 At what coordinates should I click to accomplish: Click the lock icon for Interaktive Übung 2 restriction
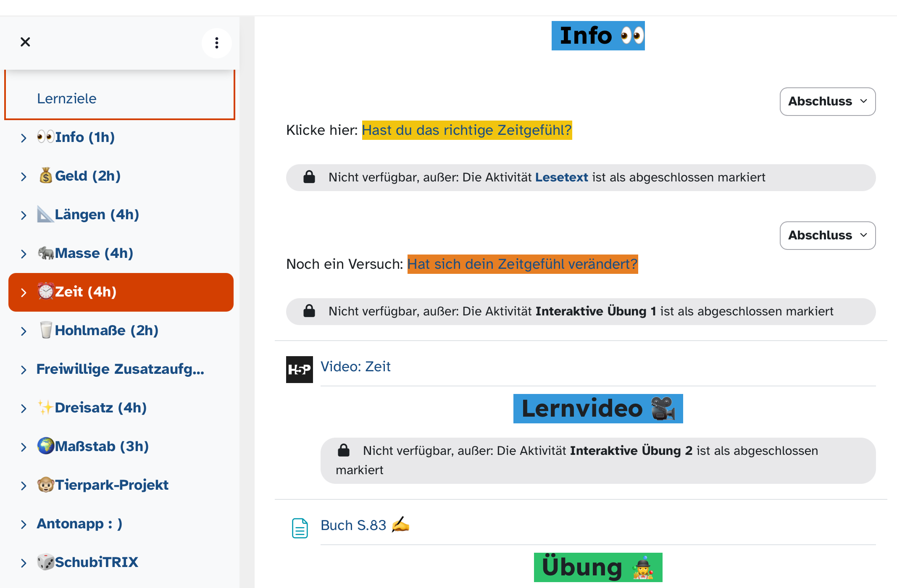[344, 450]
